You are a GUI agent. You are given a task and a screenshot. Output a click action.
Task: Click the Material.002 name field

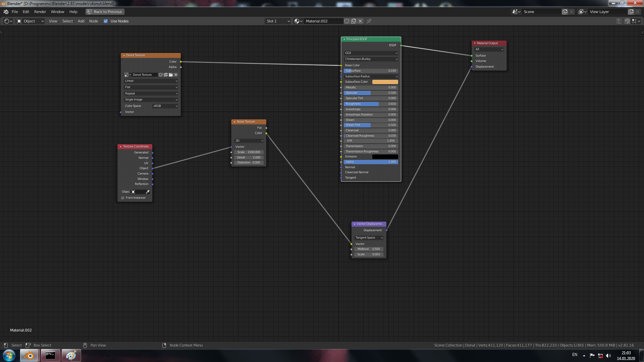[323, 21]
